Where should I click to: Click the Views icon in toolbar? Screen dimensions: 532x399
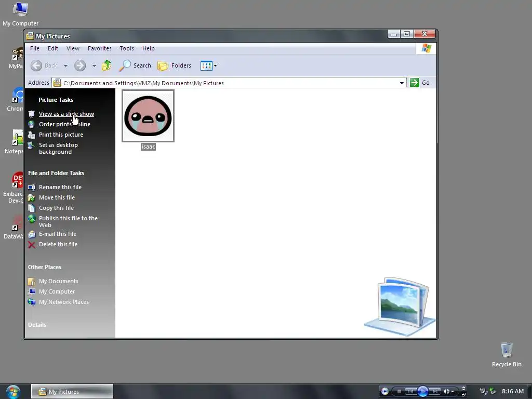206,65
